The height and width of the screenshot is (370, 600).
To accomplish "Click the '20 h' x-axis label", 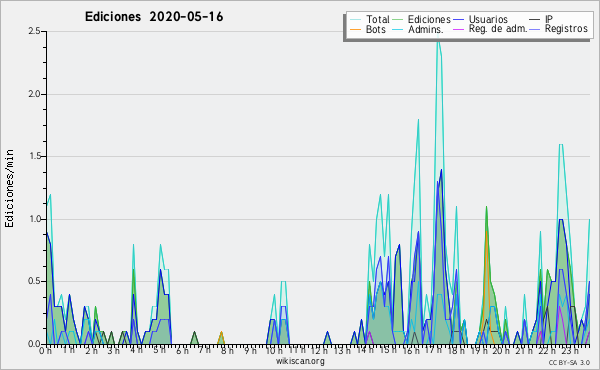I will point(501,350).
